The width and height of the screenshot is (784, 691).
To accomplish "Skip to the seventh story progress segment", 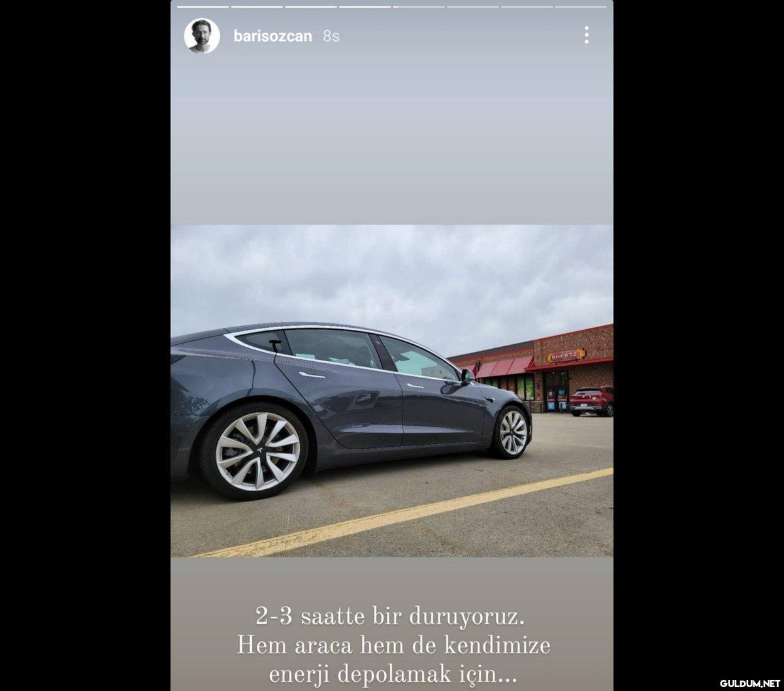I will (527, 7).
